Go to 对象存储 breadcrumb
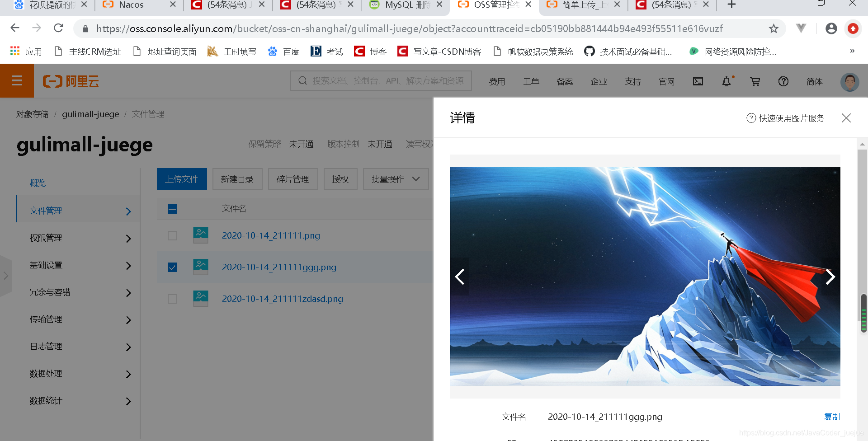 (33, 114)
